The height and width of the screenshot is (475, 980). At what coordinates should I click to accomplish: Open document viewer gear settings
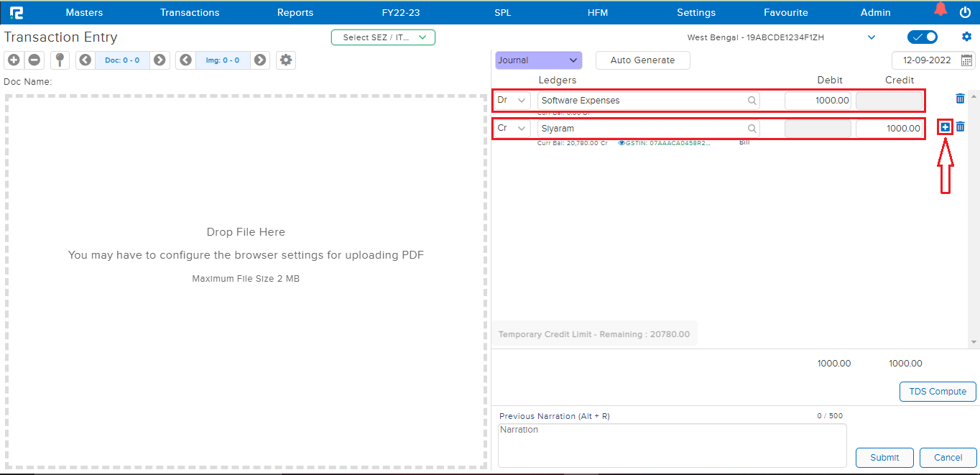(x=286, y=60)
